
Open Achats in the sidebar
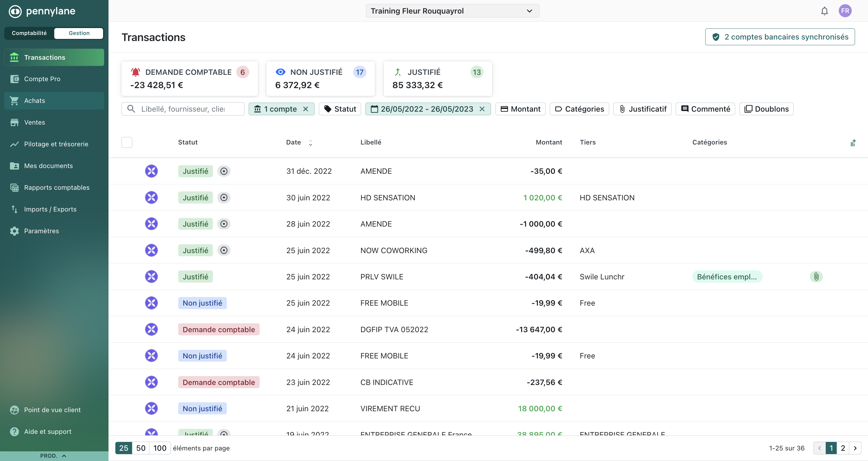pyautogui.click(x=54, y=100)
